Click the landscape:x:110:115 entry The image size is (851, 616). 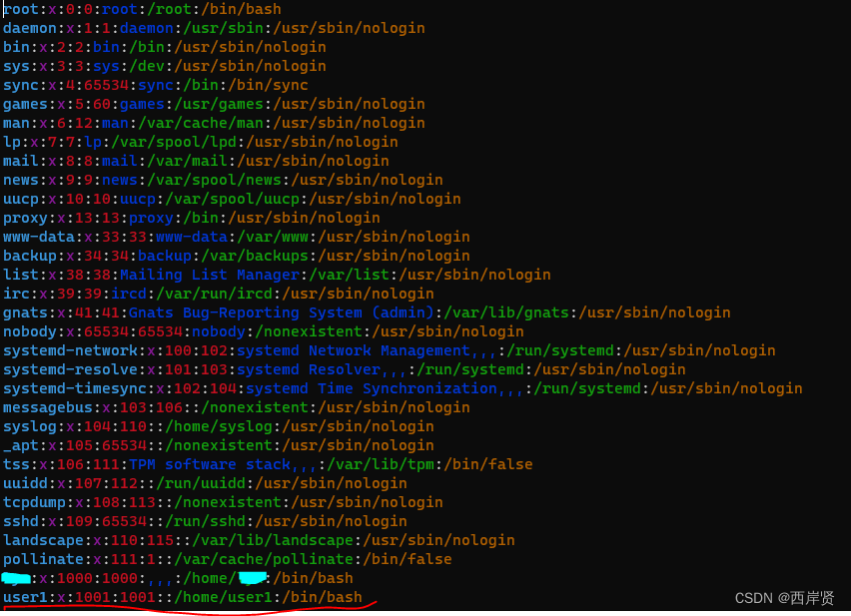[x=259, y=541]
